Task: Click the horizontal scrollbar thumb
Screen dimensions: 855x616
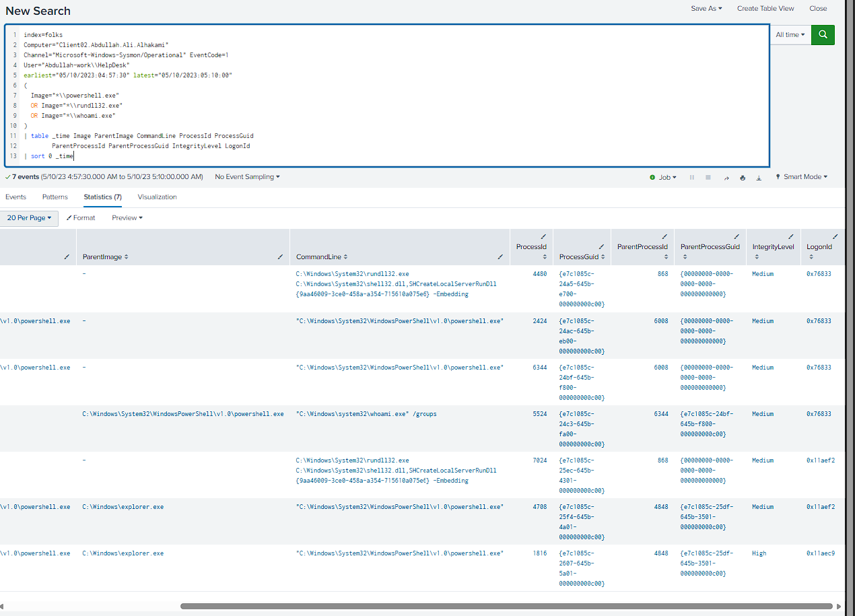Action: point(506,606)
